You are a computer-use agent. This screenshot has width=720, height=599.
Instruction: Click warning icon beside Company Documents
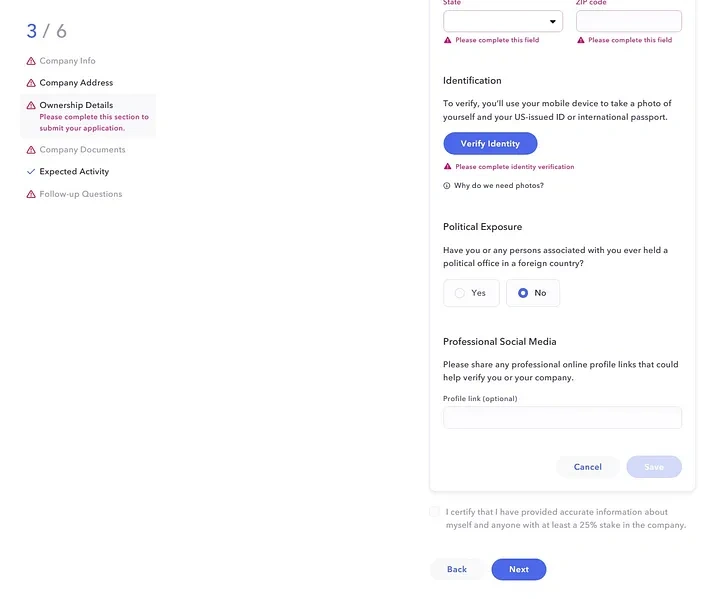pos(31,150)
